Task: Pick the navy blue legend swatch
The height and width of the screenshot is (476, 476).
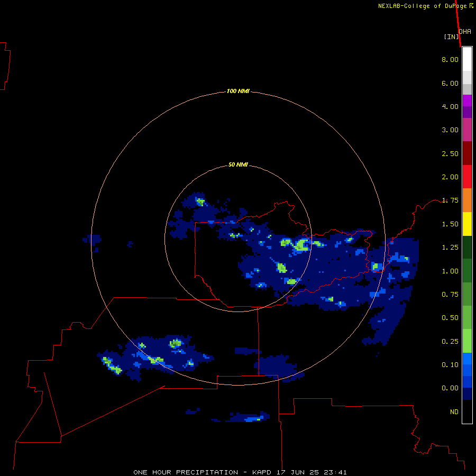Action: 467,393
